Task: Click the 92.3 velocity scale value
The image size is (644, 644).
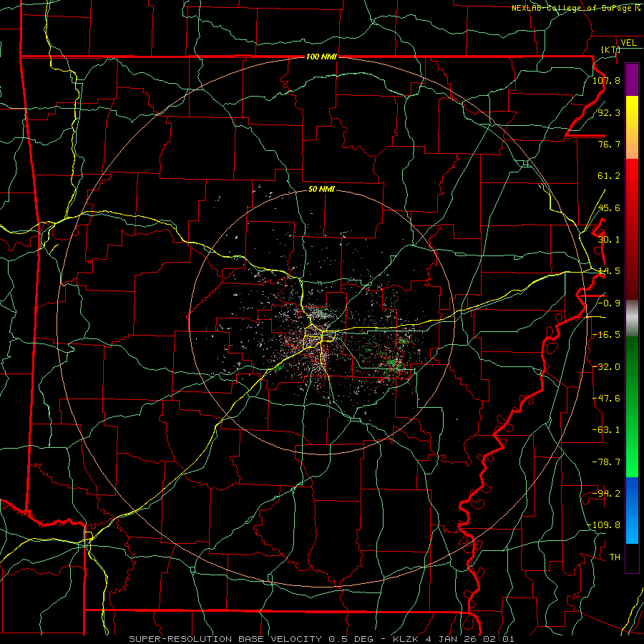Action: coord(609,112)
